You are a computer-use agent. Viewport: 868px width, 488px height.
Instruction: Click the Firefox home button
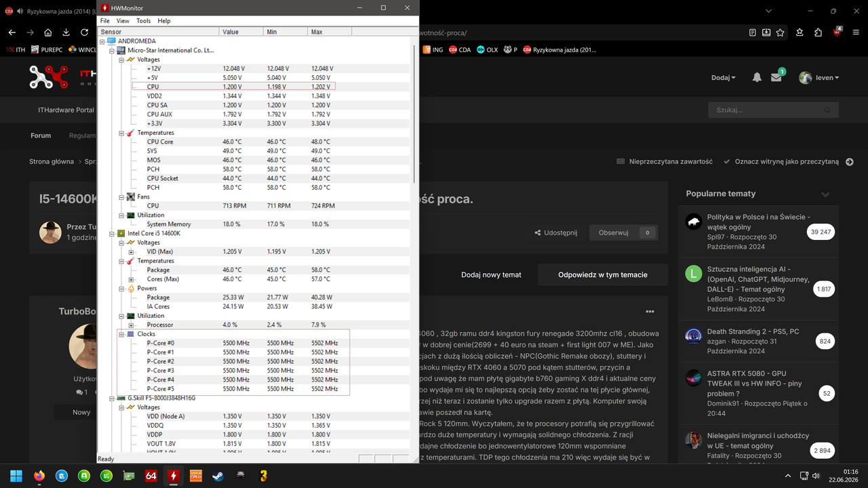click(48, 33)
